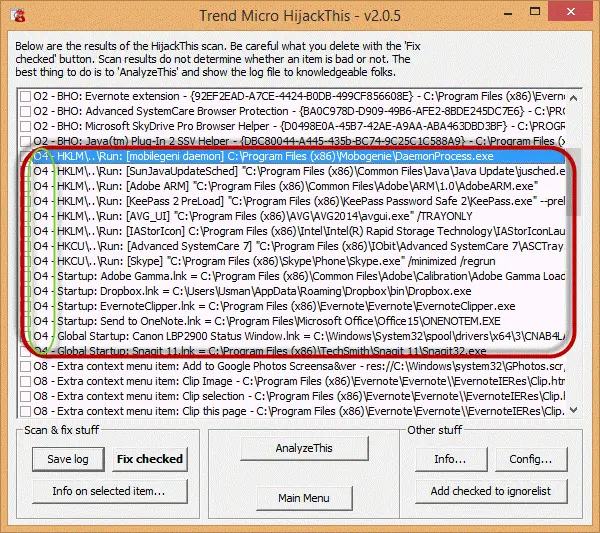The image size is (600, 533).
Task: Select the Startup Adobe Gamma.lnk entry
Action: (x=298, y=276)
